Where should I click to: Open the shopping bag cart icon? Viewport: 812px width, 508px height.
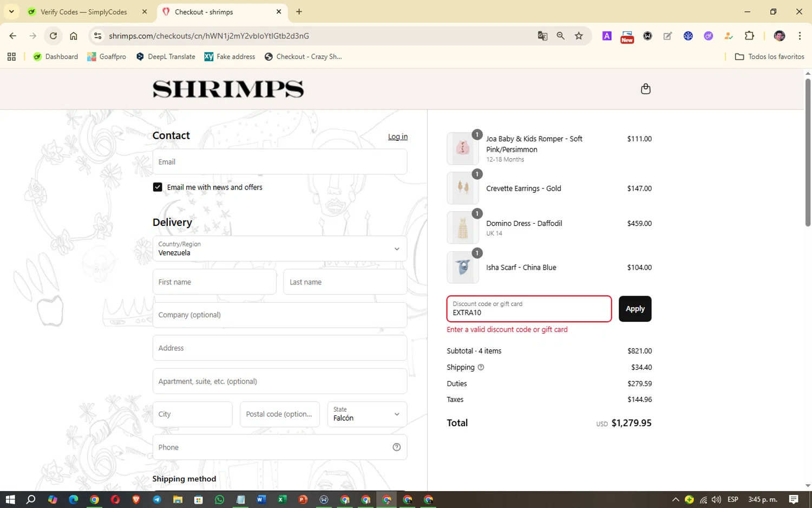pyautogui.click(x=645, y=89)
